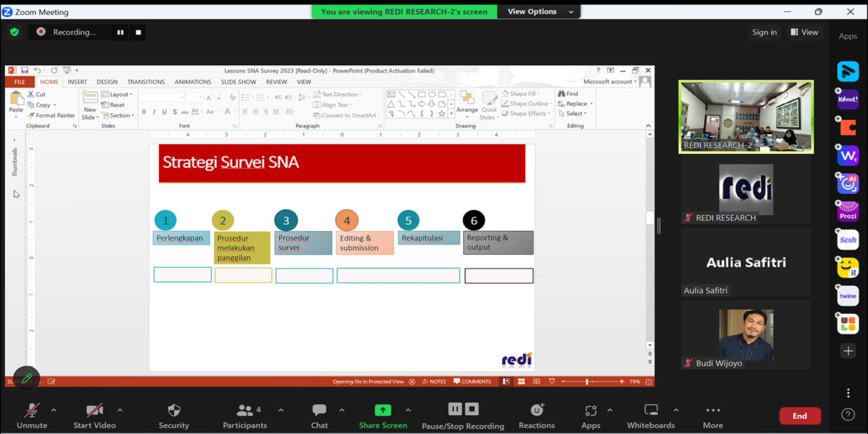Expand Whiteboards options arrow
Image resolution: width=868 pixels, height=434 pixels.
click(x=676, y=410)
